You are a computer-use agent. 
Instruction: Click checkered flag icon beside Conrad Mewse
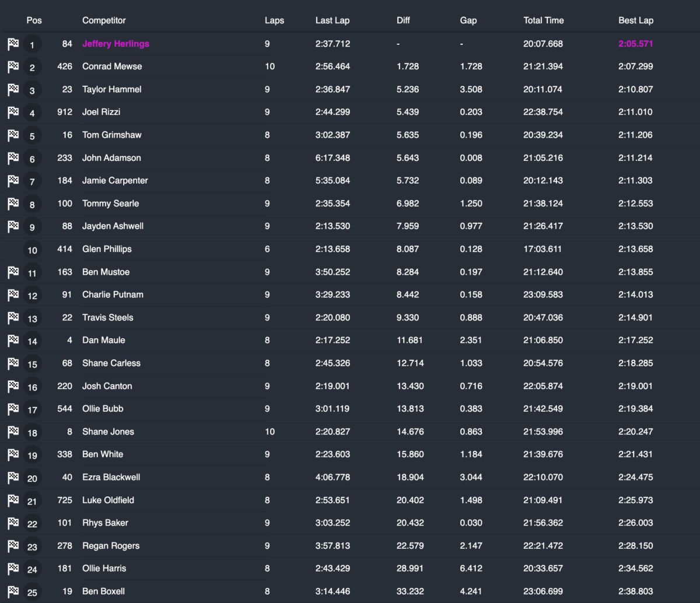point(13,67)
